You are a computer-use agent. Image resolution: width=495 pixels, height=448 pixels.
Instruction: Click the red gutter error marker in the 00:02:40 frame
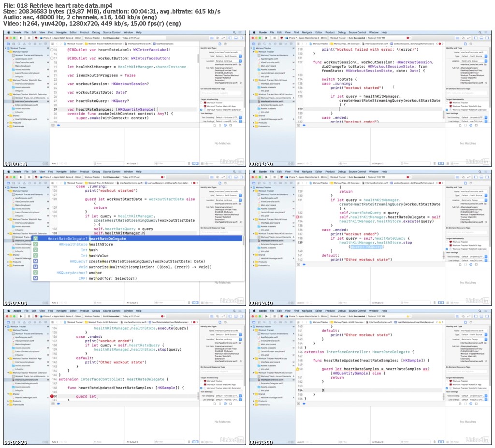[x=297, y=217]
